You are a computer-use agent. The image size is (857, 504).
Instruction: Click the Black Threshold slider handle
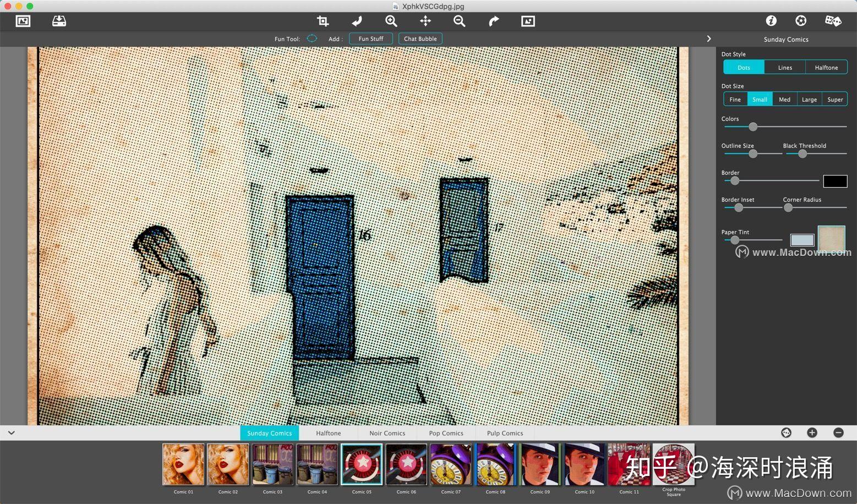(x=803, y=154)
